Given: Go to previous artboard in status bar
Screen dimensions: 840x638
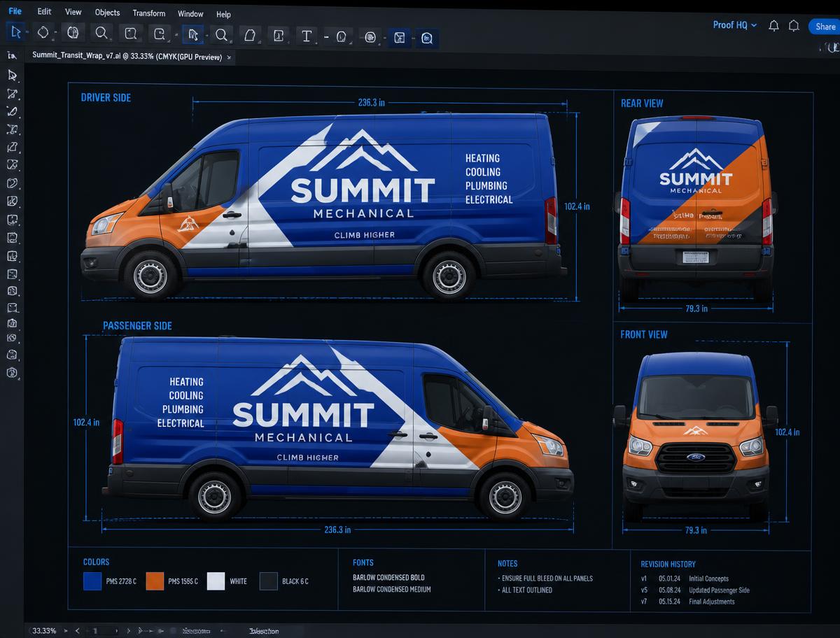Looking at the screenshot, I should pos(77,630).
